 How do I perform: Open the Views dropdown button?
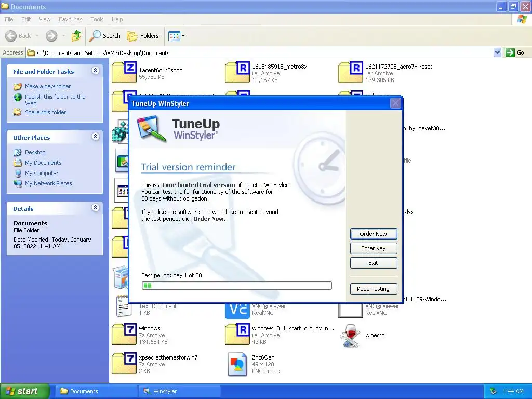coord(177,36)
